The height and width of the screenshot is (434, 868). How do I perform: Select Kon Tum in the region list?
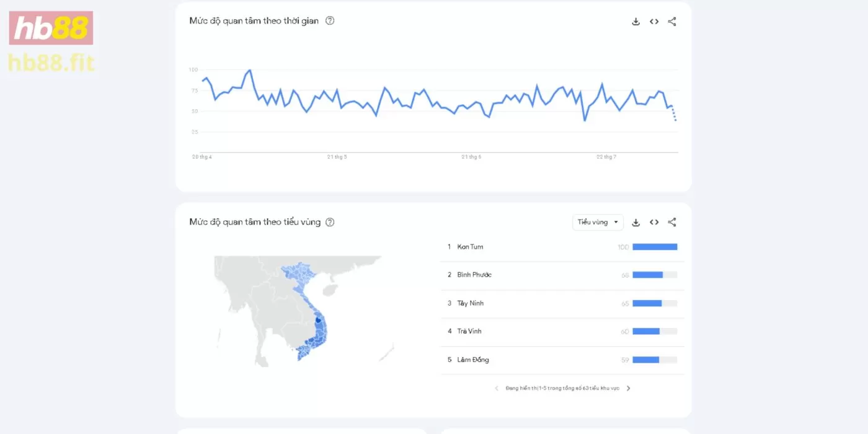click(x=470, y=247)
